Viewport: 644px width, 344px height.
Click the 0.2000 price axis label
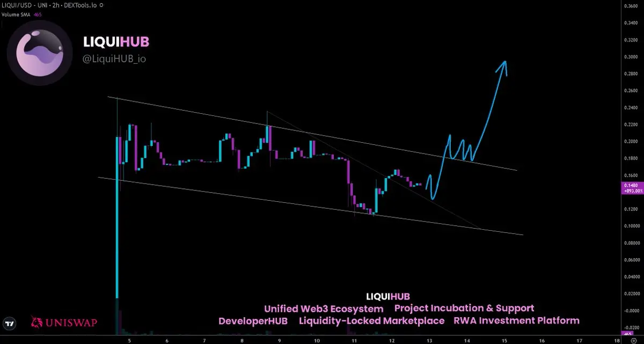click(630, 142)
